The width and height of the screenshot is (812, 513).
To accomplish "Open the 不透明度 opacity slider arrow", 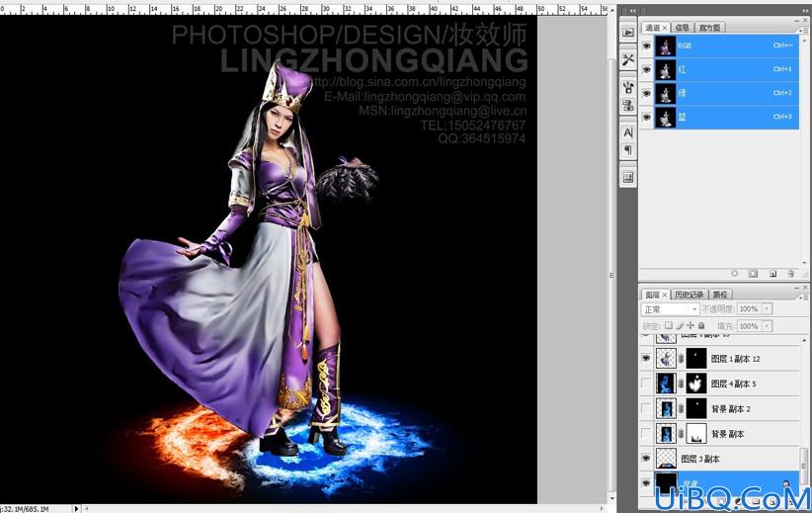I will (768, 308).
